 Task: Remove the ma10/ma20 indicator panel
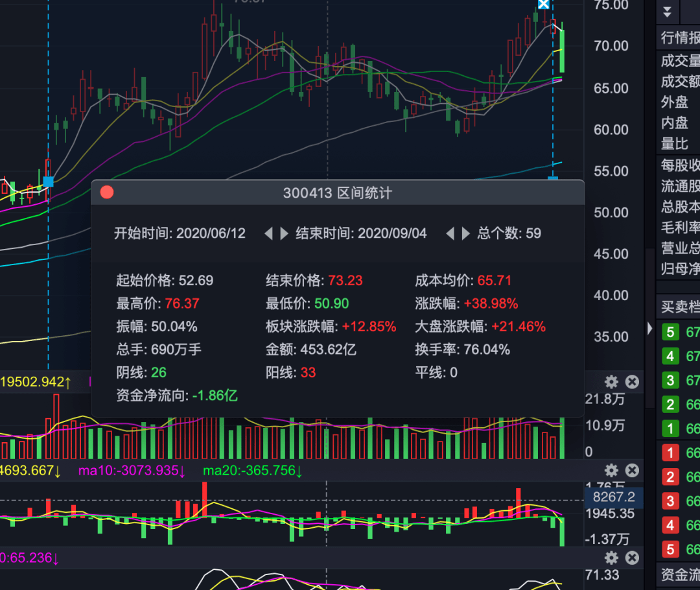coord(632,471)
